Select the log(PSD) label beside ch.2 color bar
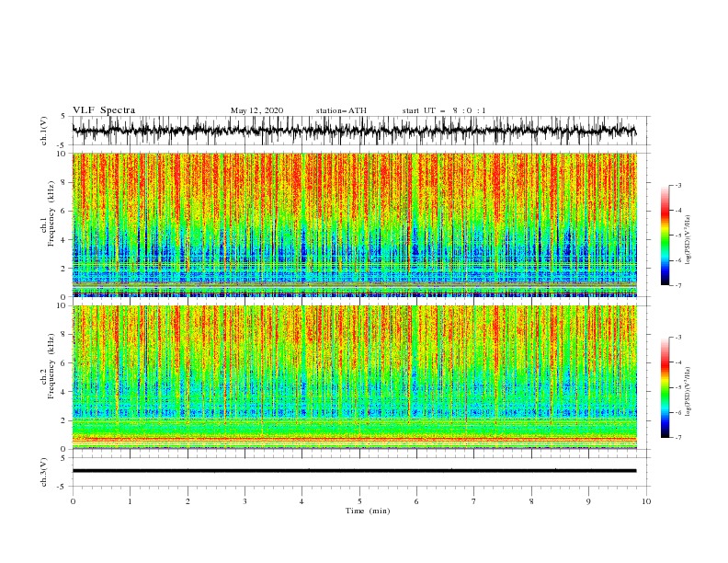Image resolution: width=728 pixels, height=563 pixels. coord(688,392)
